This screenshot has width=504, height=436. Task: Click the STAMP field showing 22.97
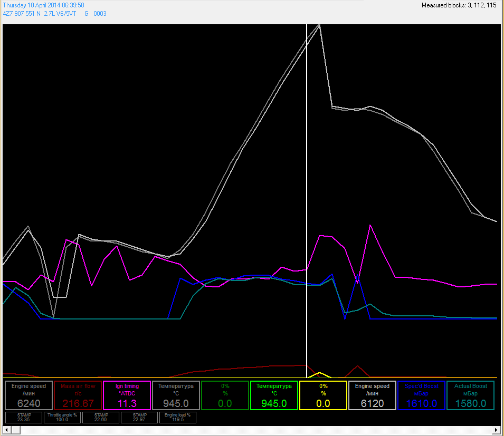tap(139, 418)
